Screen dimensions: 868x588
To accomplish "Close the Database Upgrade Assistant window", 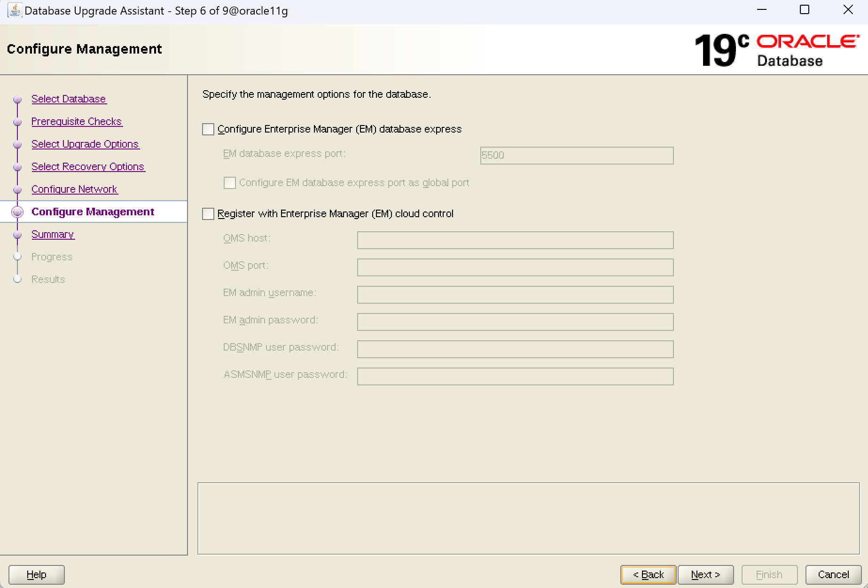I will [848, 10].
